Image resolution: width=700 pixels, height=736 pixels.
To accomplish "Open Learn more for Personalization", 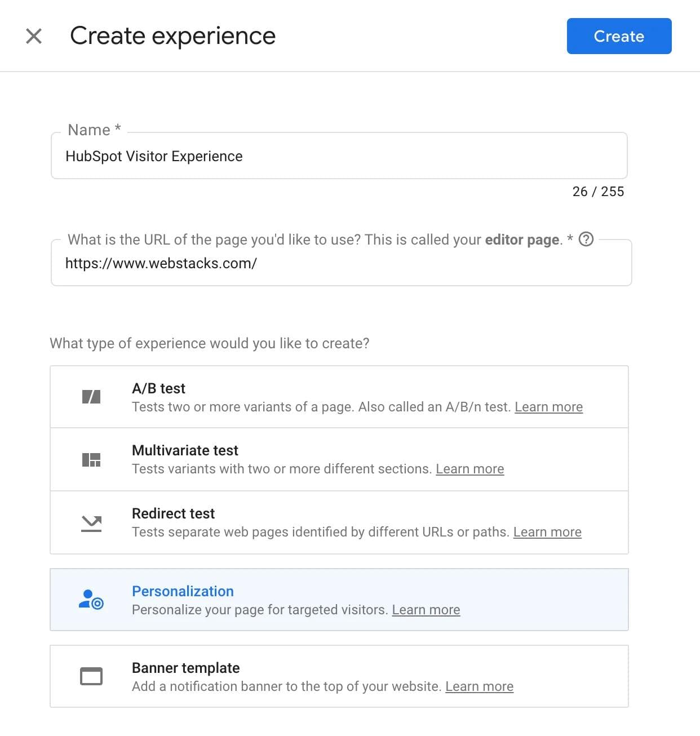I will coord(426,609).
